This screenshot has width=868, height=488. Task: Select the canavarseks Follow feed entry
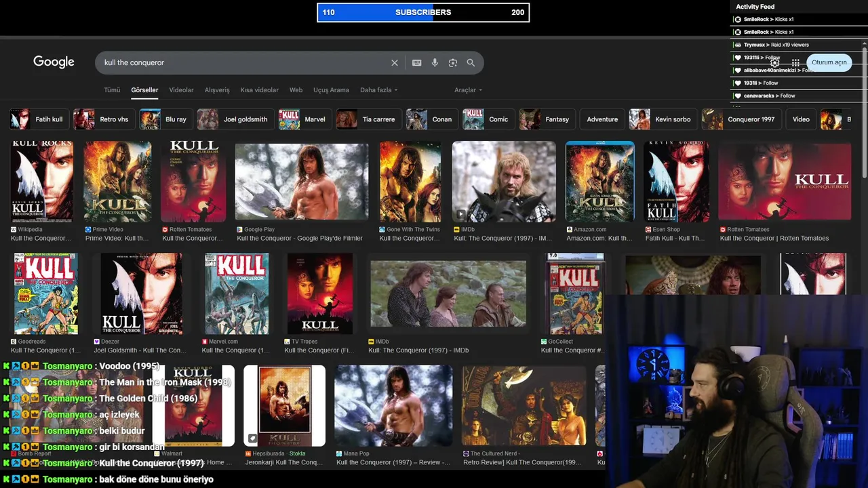[x=797, y=96]
